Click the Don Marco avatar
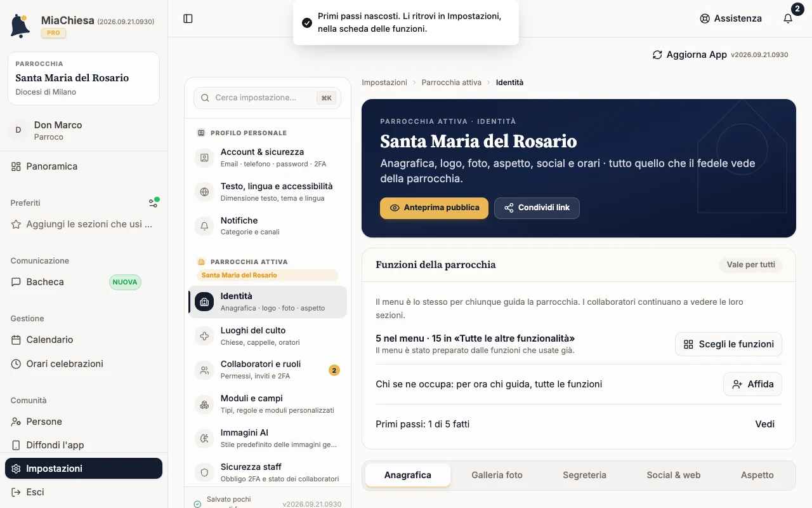Screen dimensions: 812x508 click(18, 130)
